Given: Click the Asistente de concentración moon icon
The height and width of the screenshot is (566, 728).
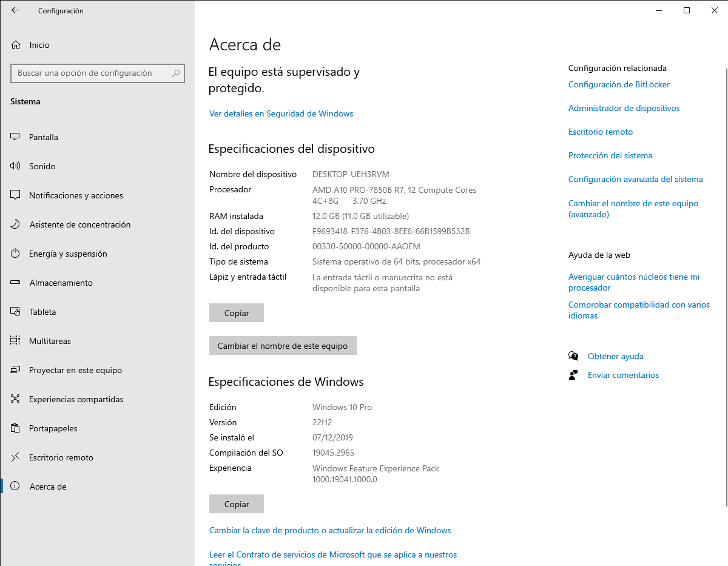Looking at the screenshot, I should 16,224.
